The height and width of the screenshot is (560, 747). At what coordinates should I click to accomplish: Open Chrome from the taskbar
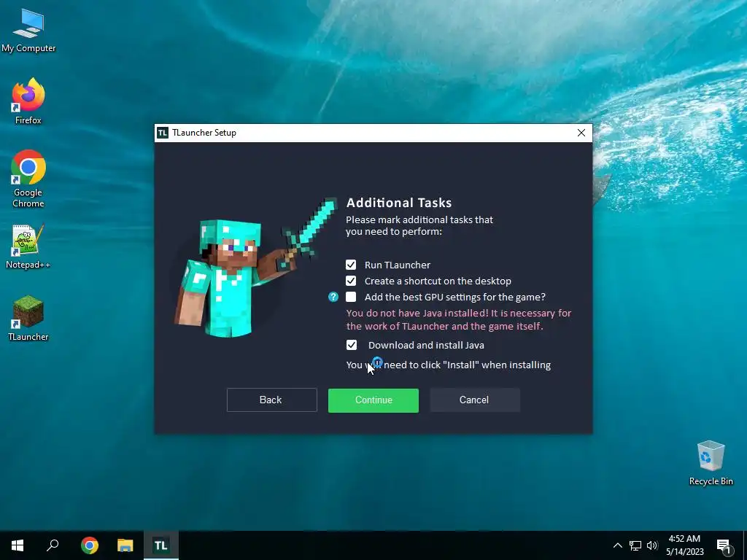pos(89,545)
